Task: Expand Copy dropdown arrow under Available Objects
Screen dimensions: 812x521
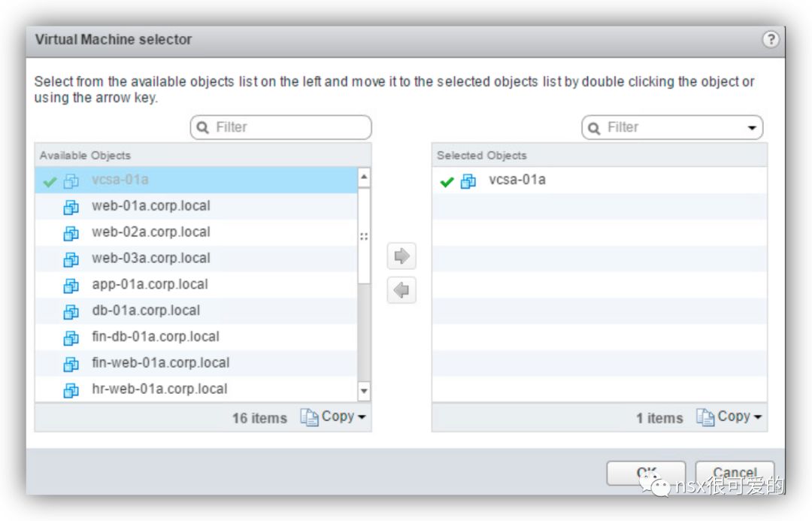Action: [362, 417]
